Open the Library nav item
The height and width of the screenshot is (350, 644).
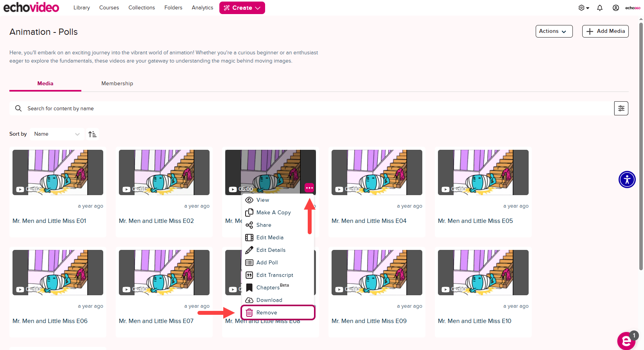coord(82,8)
